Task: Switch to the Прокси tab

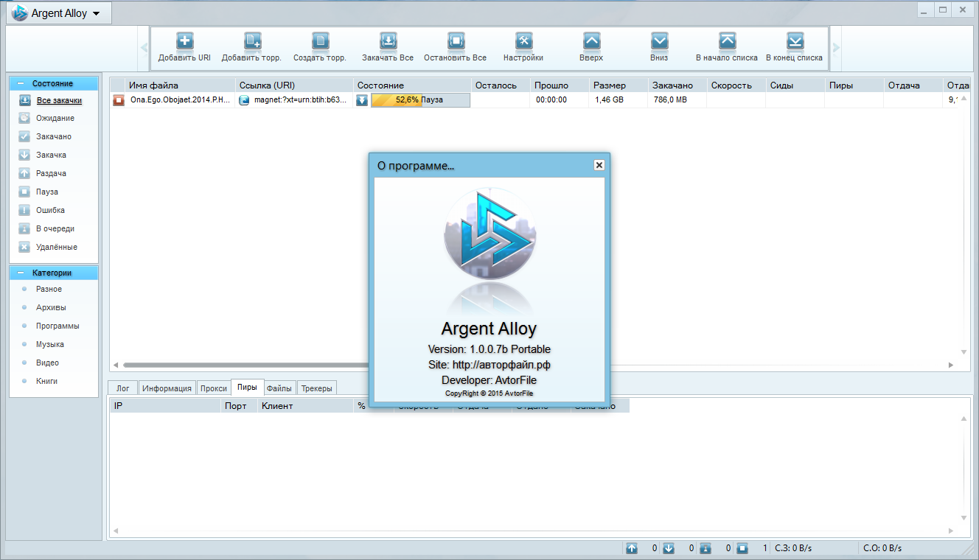Action: pos(214,388)
